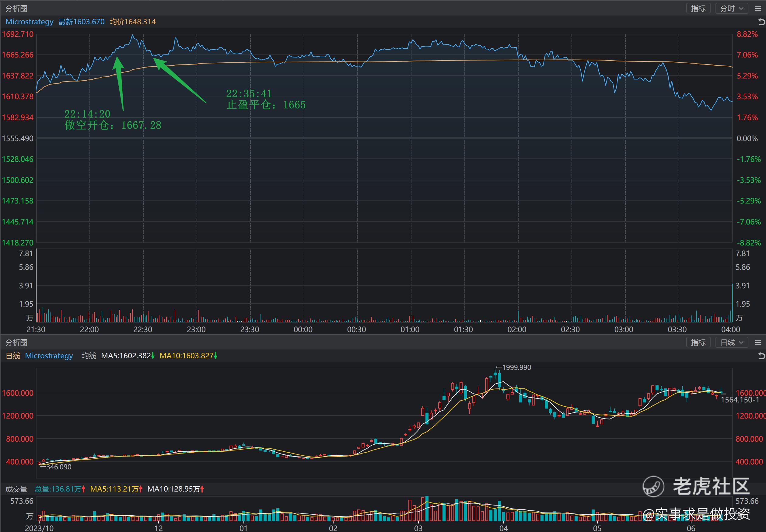Open the daily chart hamburger menu icon
Viewport: 766px width, 532px height.
point(758,343)
